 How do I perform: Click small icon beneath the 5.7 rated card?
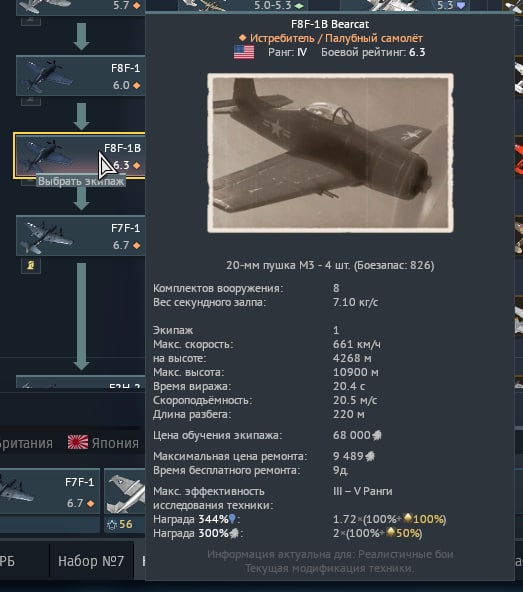tap(31, 21)
